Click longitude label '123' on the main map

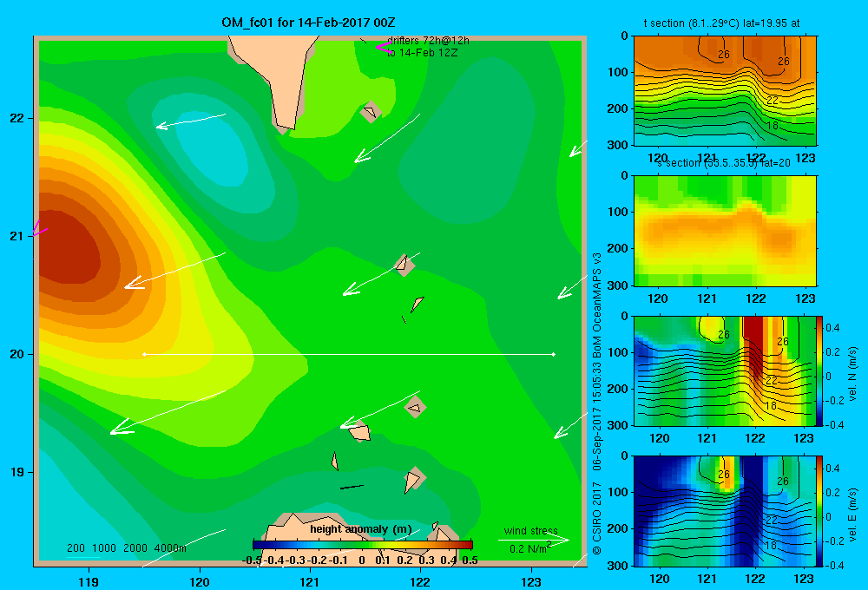(x=531, y=581)
